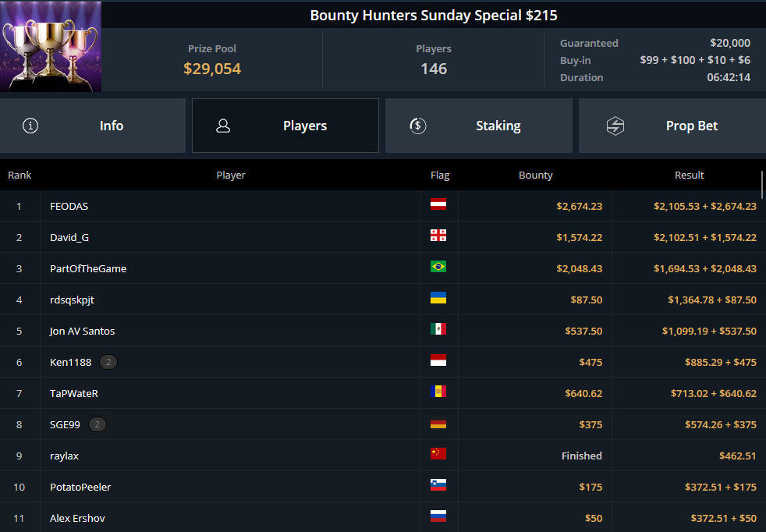Click the Player column header
Image resolution: width=766 pixels, height=532 pixels.
[231, 175]
